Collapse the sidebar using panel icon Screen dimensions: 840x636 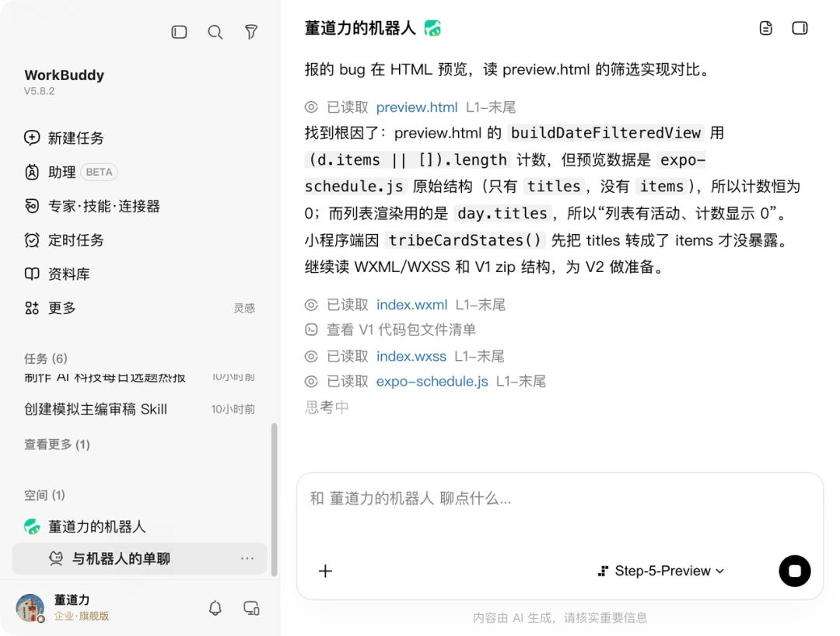click(x=179, y=32)
